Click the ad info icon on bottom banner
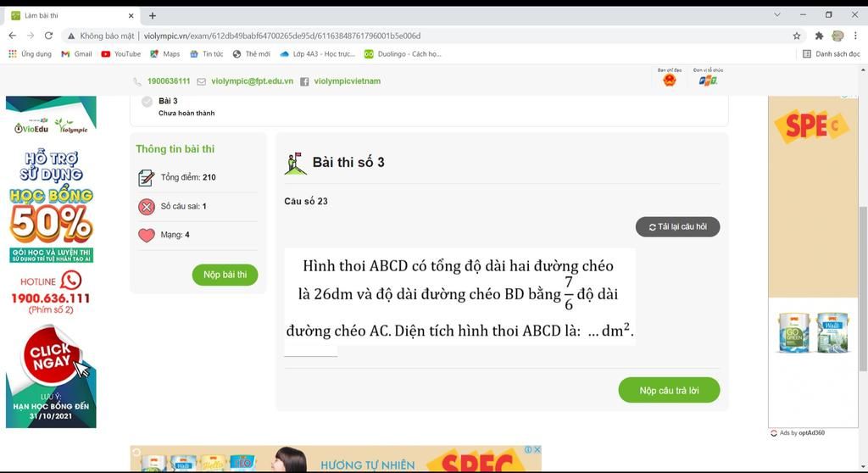Screen dimensions: 868x473 (529, 450)
